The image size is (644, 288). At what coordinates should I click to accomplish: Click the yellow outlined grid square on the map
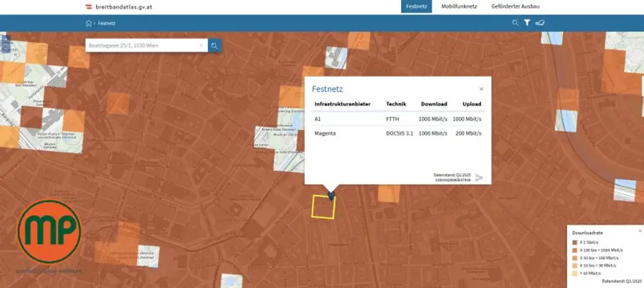[324, 206]
